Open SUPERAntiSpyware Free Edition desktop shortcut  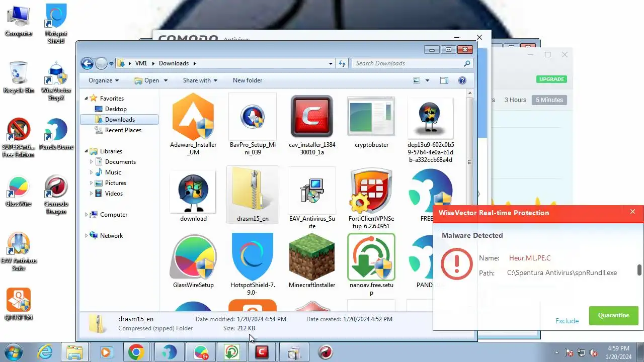pos(18,138)
